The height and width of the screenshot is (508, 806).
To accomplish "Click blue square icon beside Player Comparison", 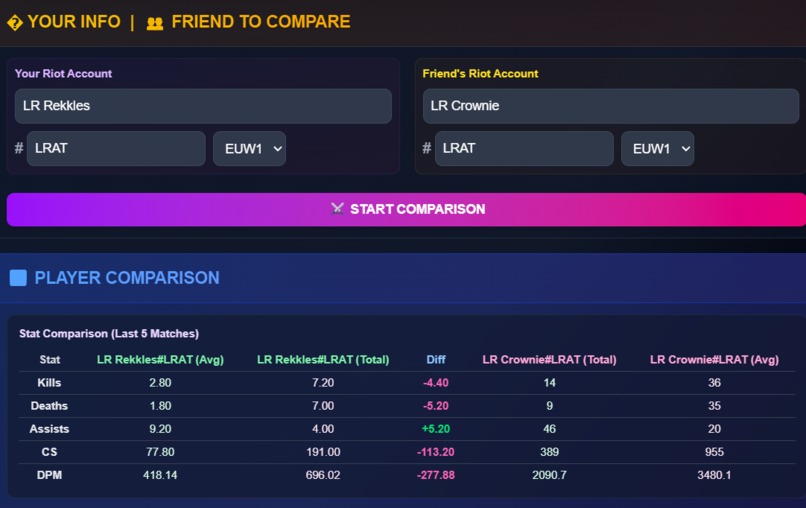I will (18, 278).
